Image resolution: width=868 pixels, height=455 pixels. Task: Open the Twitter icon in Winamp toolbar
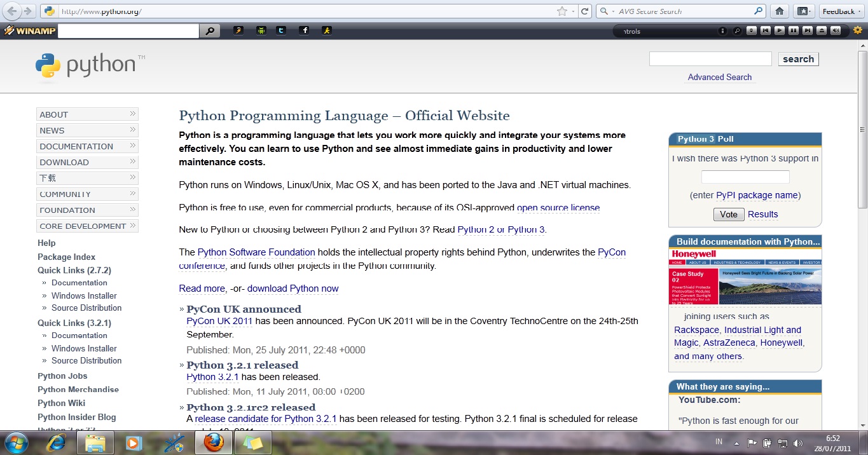point(281,31)
